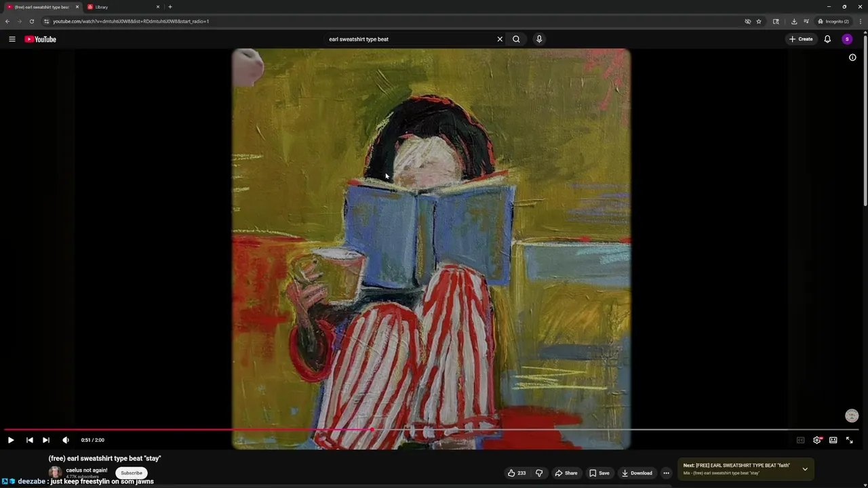The height and width of the screenshot is (488, 868).
Task: Toggle theater mode in the player
Action: pyautogui.click(x=833, y=440)
